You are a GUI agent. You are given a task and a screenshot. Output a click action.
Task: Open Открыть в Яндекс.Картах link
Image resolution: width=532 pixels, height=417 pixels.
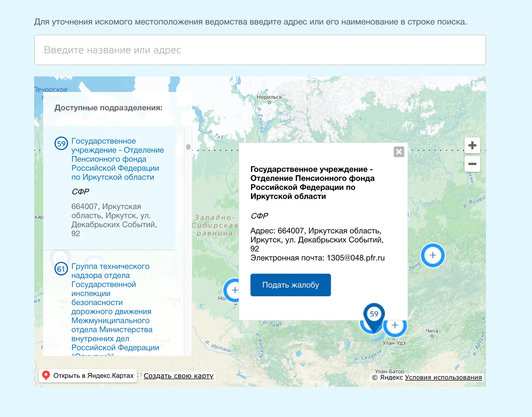point(93,375)
